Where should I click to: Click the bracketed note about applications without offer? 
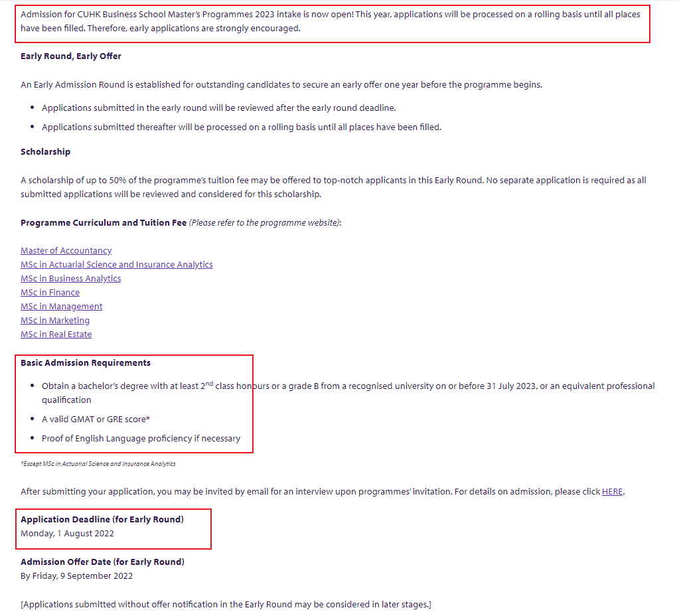[x=226, y=605]
